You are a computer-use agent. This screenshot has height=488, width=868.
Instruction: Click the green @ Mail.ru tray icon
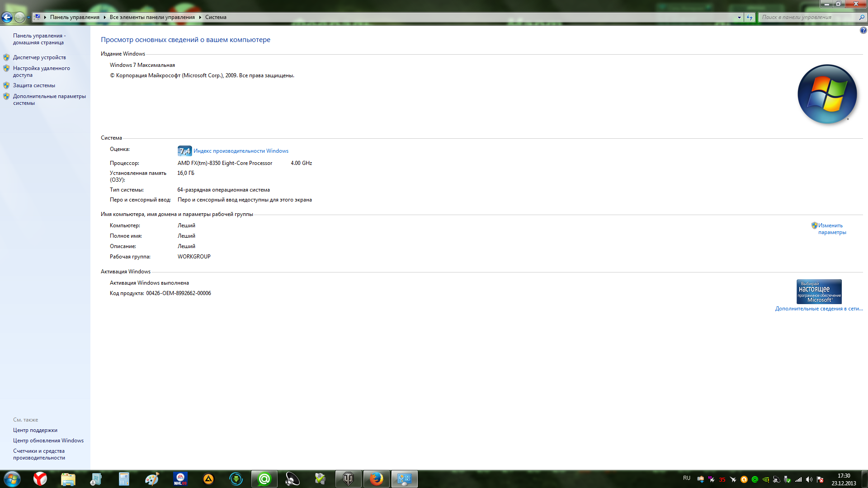[x=755, y=479]
